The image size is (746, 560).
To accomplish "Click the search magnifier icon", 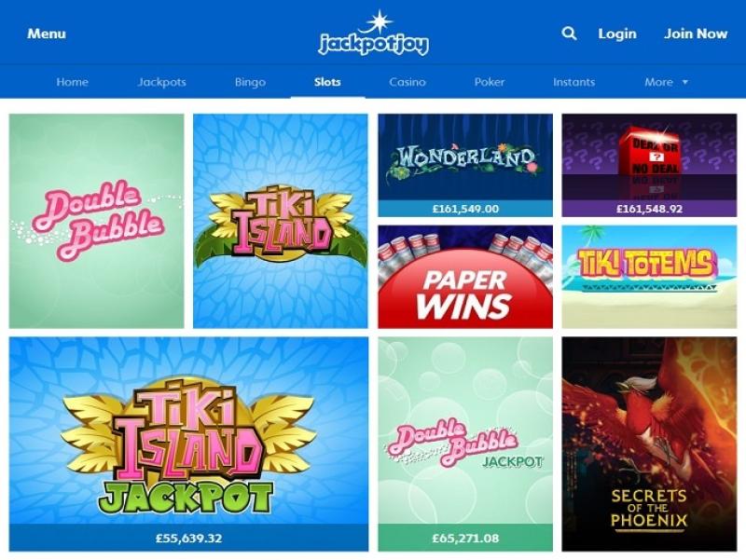I will click(x=569, y=34).
